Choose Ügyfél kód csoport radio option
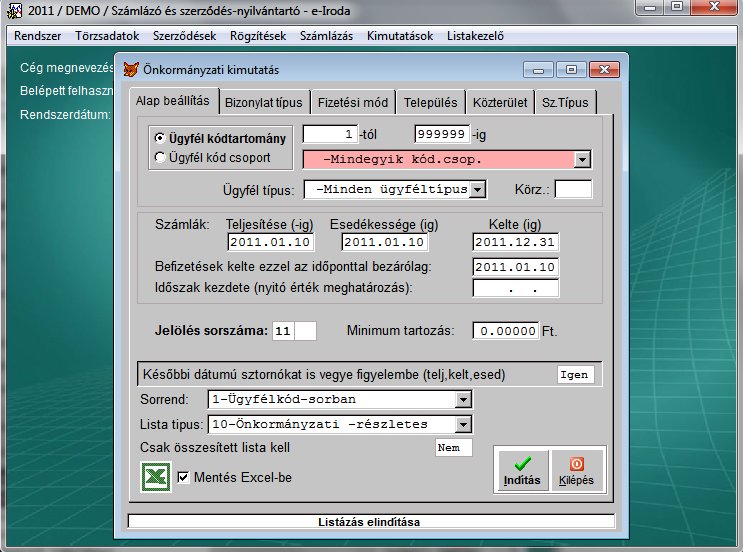 pyautogui.click(x=160, y=157)
